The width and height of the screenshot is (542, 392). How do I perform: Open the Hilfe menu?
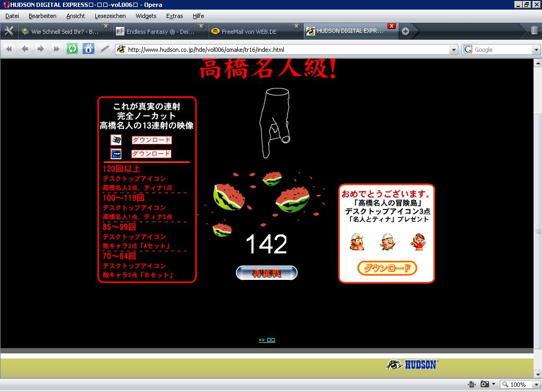click(198, 16)
